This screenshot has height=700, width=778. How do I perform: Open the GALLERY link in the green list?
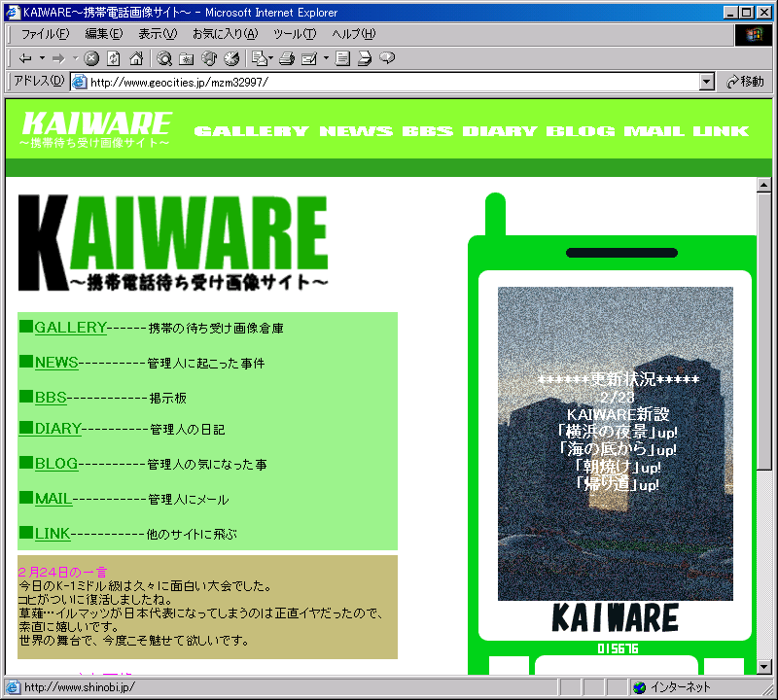[x=70, y=328]
